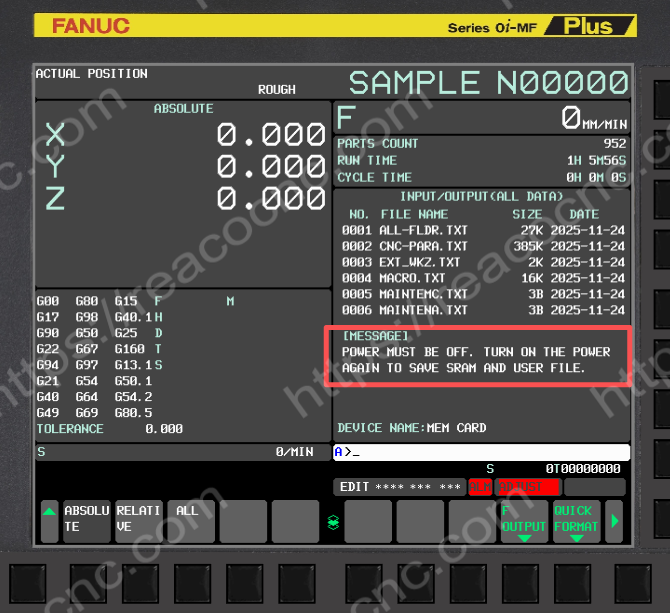Select file 0003 EXT_WKZ.TXT
This screenshot has width=670, height=613.
coord(483,262)
